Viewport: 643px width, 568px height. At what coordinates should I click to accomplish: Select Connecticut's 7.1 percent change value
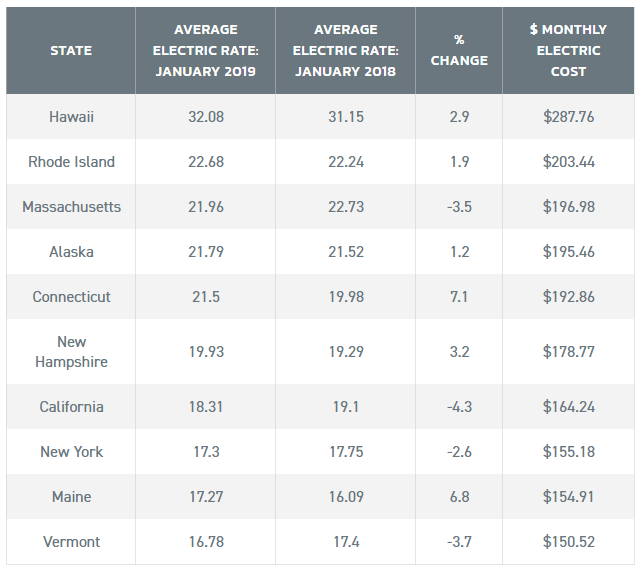point(459,297)
